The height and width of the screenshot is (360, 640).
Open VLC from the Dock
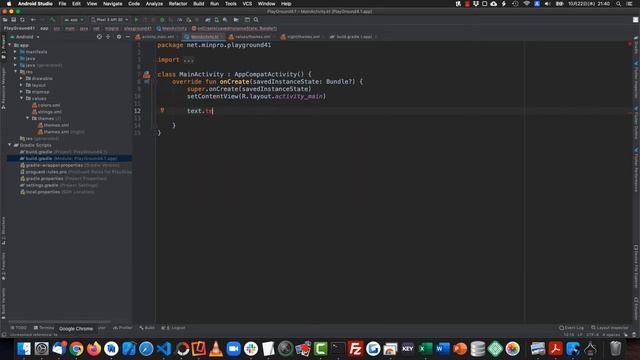click(216, 349)
